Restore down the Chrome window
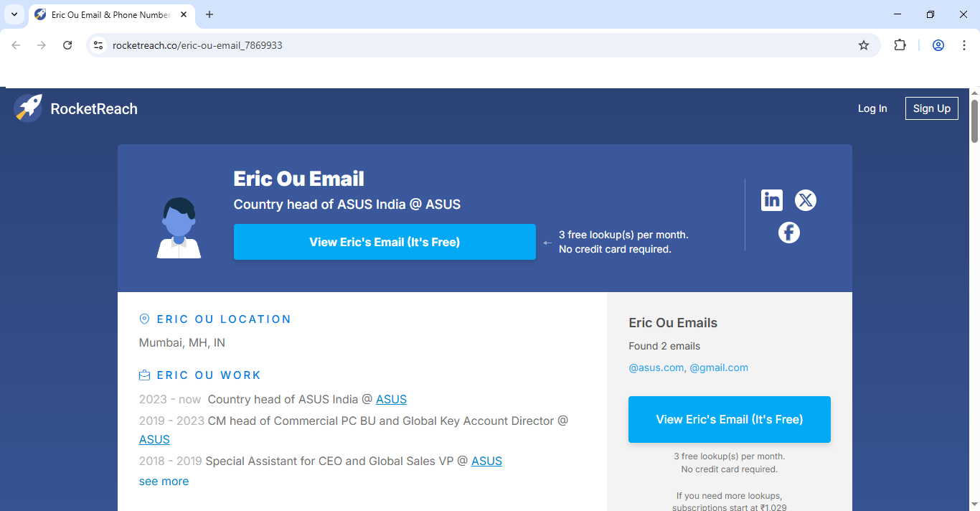This screenshot has width=980, height=511. point(930,14)
